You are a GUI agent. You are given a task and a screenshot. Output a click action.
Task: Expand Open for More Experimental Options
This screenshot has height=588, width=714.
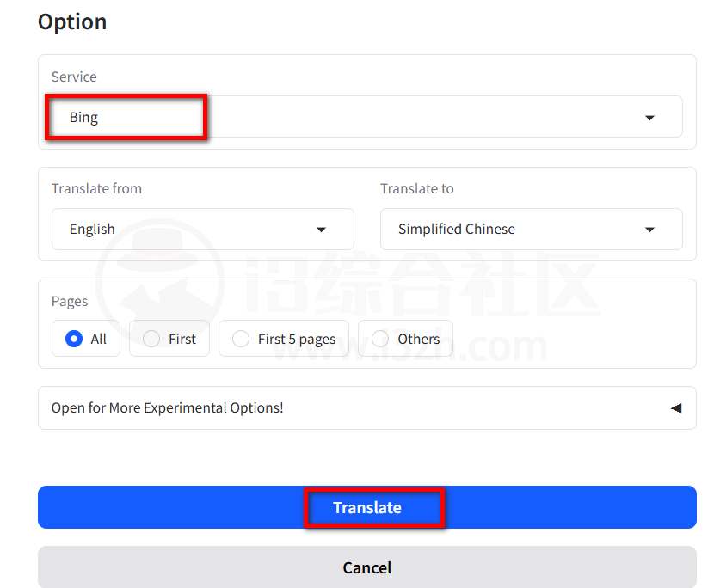point(168,408)
